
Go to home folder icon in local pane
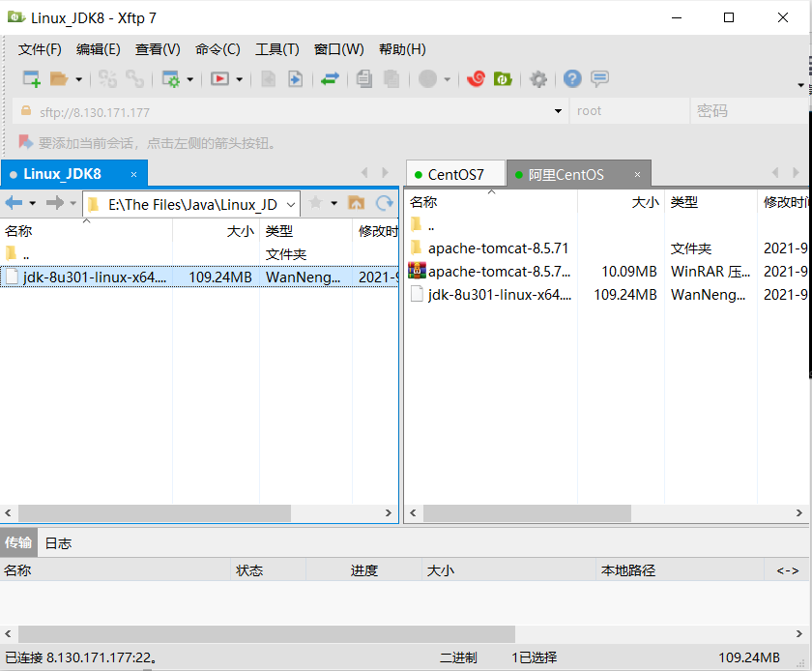(357, 203)
